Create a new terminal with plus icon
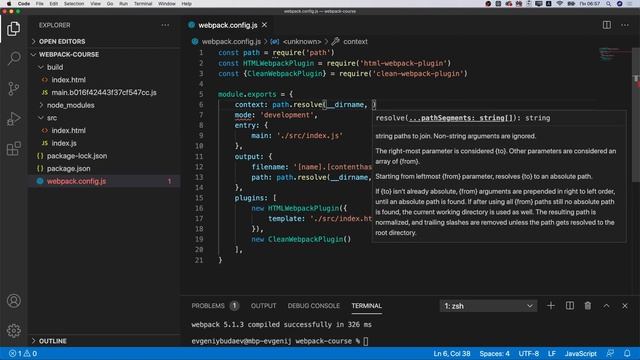Image resolution: width=640 pixels, height=360 pixels. point(551,305)
